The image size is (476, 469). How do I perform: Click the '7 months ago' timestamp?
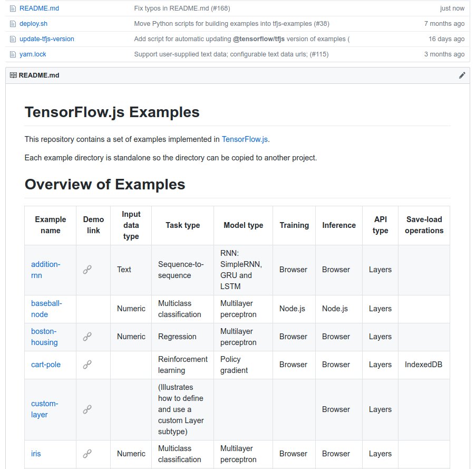click(444, 24)
